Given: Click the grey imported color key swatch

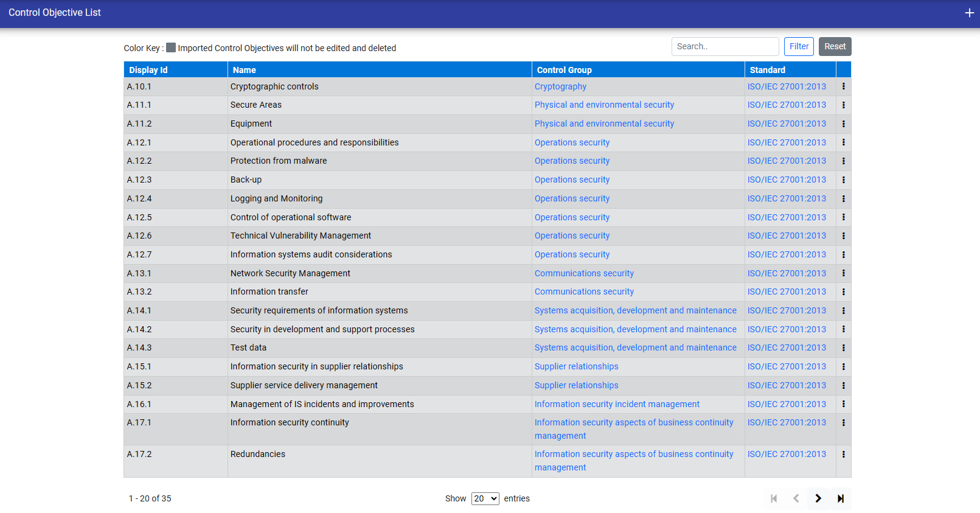Looking at the screenshot, I should coord(171,47).
